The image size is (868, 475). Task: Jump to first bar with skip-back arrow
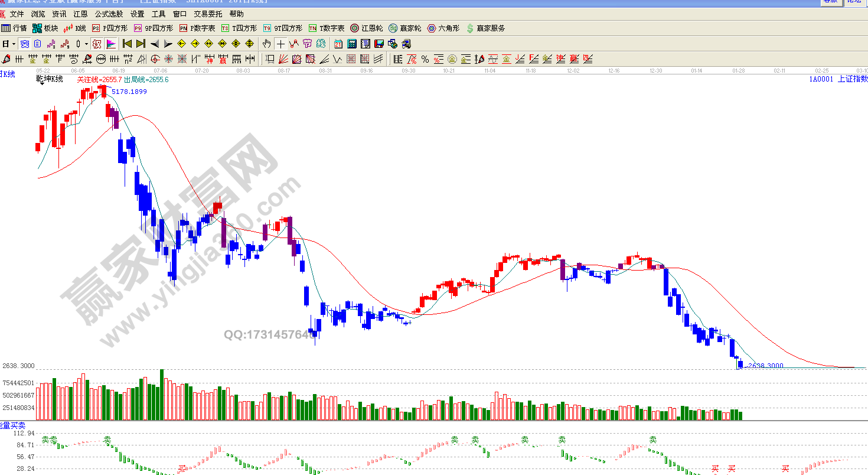pyautogui.click(x=127, y=44)
